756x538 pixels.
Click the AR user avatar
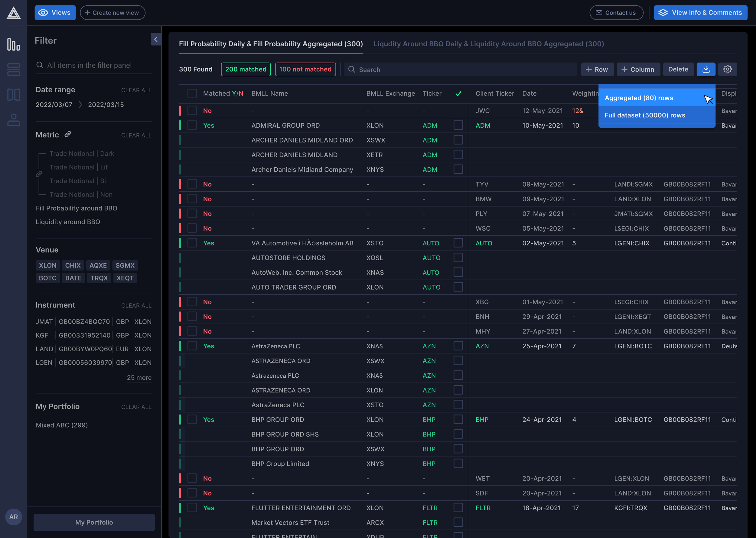click(x=14, y=517)
